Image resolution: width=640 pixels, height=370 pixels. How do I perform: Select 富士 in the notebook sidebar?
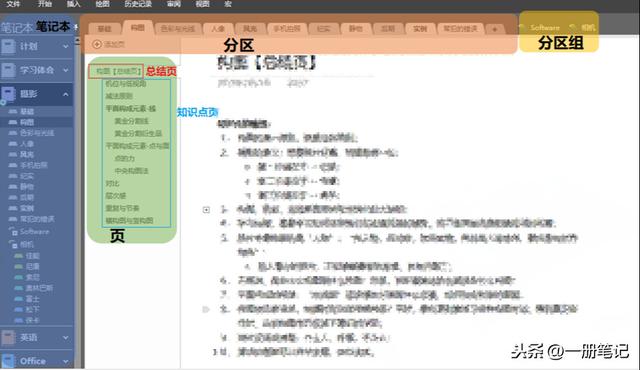33,299
